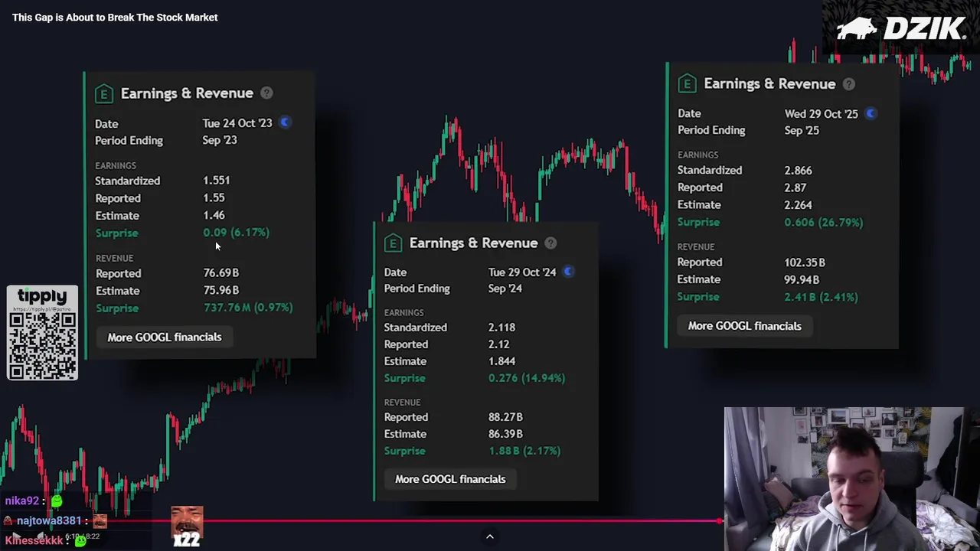Click the reported earnings '1.55' value

click(x=214, y=198)
